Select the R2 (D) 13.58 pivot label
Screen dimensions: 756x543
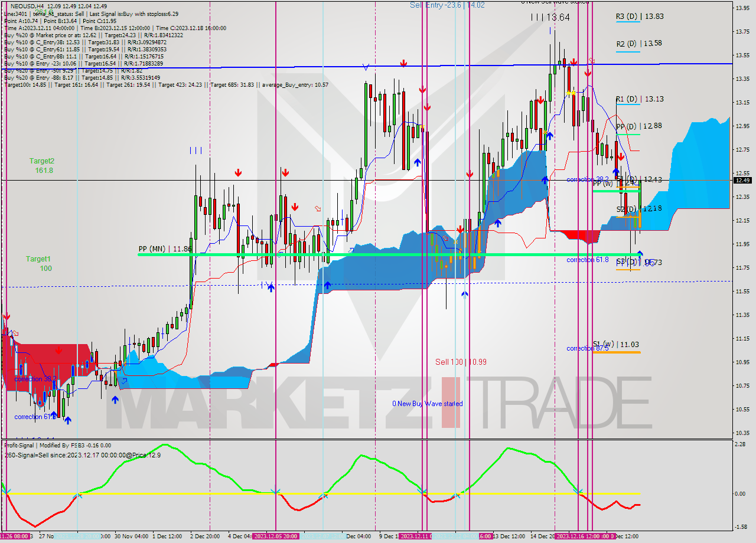click(639, 44)
